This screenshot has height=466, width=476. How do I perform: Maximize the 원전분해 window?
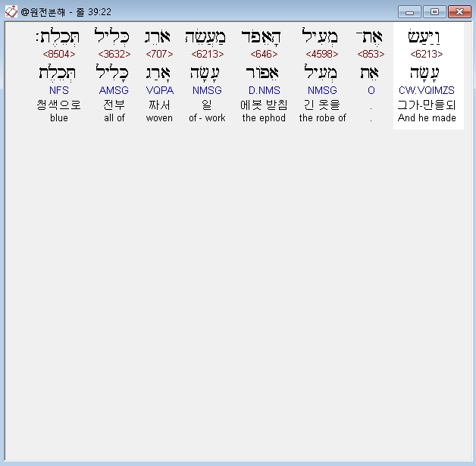434,12
